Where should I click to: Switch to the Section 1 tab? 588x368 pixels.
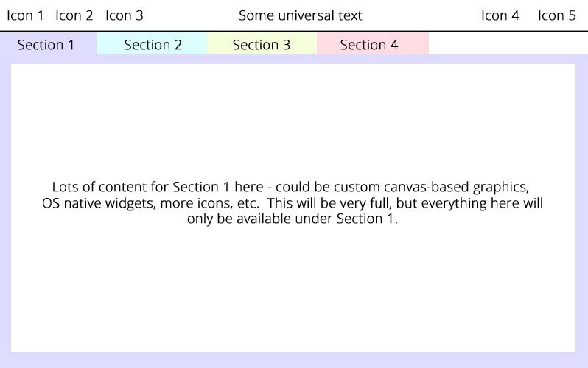click(46, 45)
